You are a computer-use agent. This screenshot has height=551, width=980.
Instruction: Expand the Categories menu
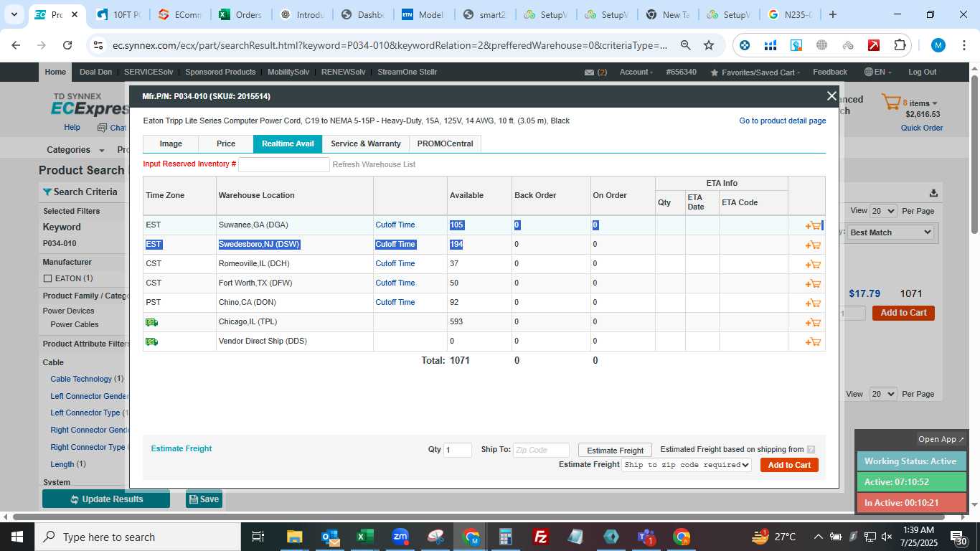click(75, 150)
